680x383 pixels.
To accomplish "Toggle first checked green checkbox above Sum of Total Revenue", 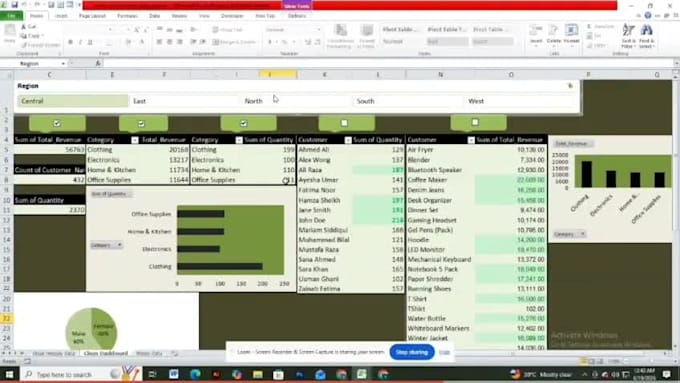I will [x=57, y=124].
